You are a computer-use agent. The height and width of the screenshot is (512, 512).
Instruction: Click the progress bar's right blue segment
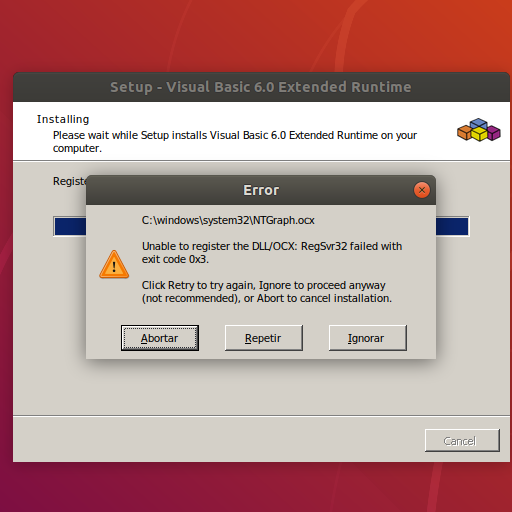[x=452, y=226]
